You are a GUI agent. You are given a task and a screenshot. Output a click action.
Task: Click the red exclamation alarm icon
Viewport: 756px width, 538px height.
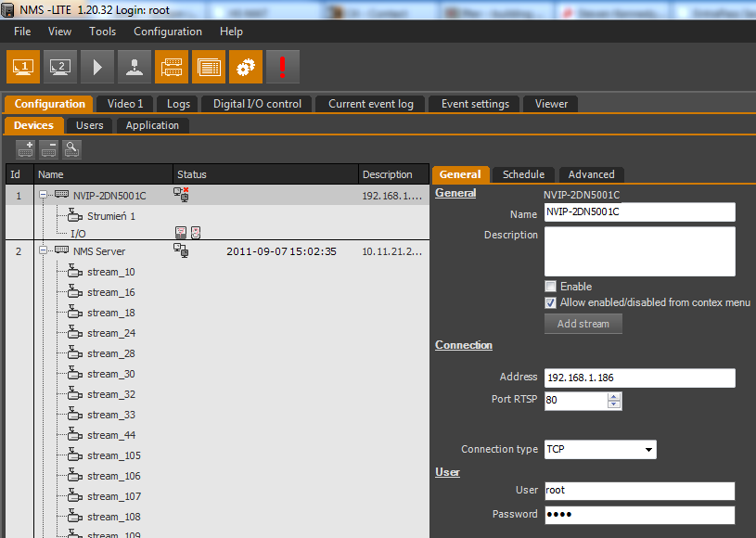(x=283, y=67)
